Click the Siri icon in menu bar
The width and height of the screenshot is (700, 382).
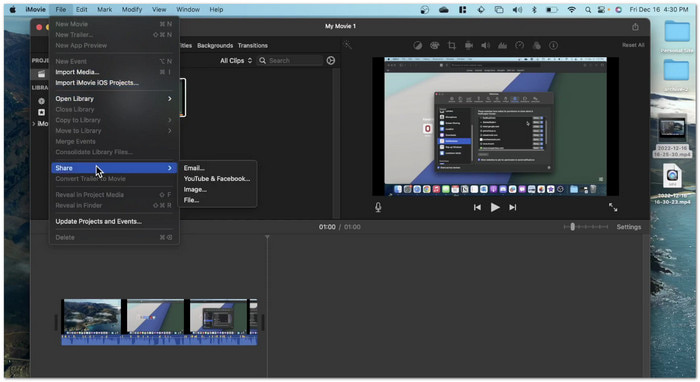(618, 9)
